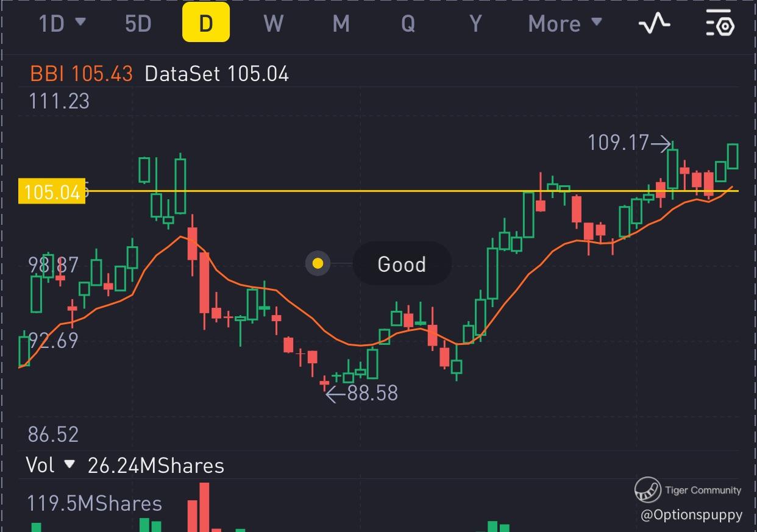Switch to the W weekly tab
The image size is (757, 532).
coord(273,23)
